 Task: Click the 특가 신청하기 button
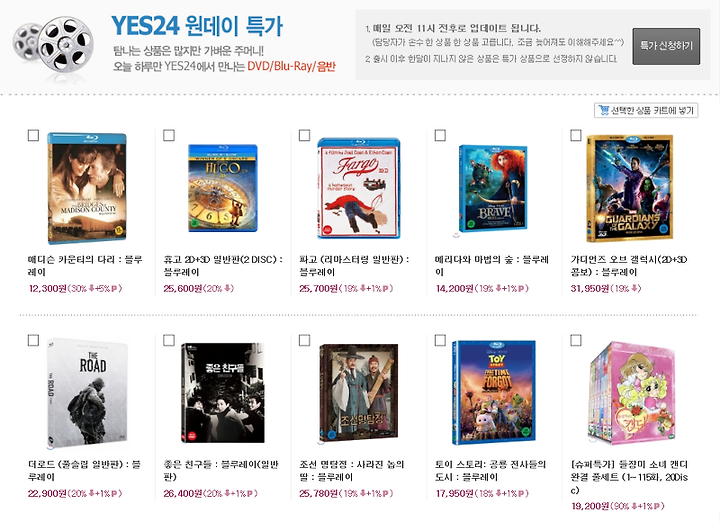tap(666, 46)
